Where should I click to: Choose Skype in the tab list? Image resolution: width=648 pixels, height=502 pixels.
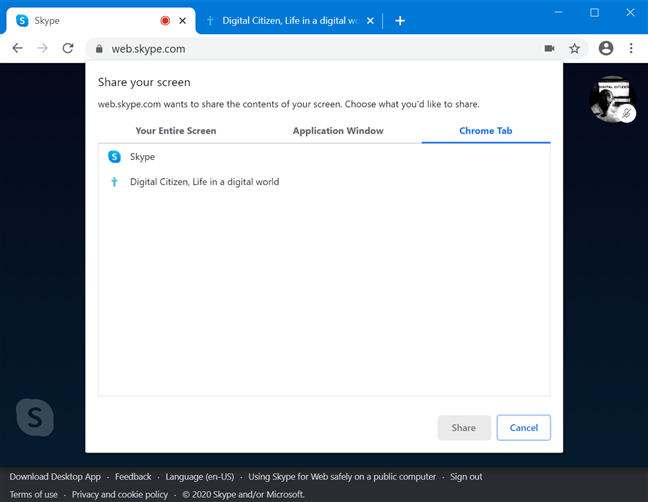[324, 157]
